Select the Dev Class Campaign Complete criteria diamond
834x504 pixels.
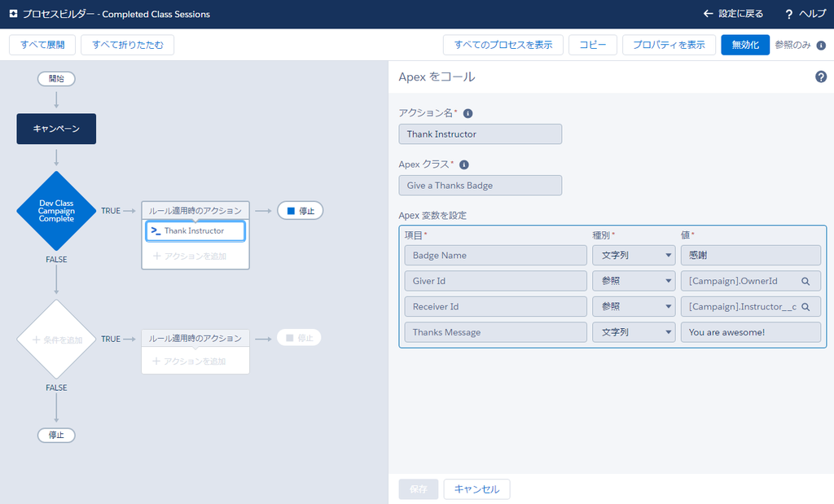[56, 211]
